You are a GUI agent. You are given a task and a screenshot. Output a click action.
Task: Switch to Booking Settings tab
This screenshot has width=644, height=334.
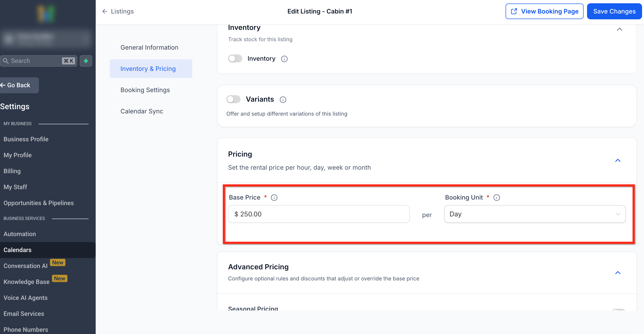145,90
